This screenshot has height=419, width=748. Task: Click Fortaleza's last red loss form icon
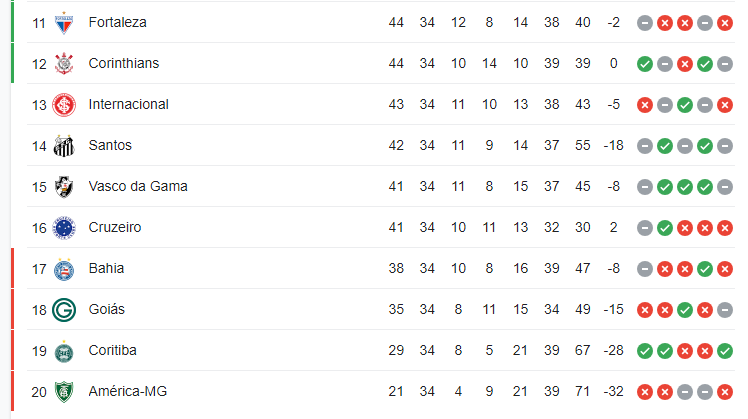pos(725,23)
